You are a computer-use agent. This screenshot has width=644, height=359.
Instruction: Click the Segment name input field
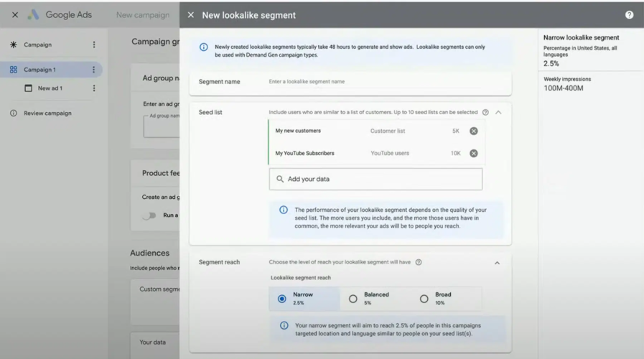[x=373, y=82]
